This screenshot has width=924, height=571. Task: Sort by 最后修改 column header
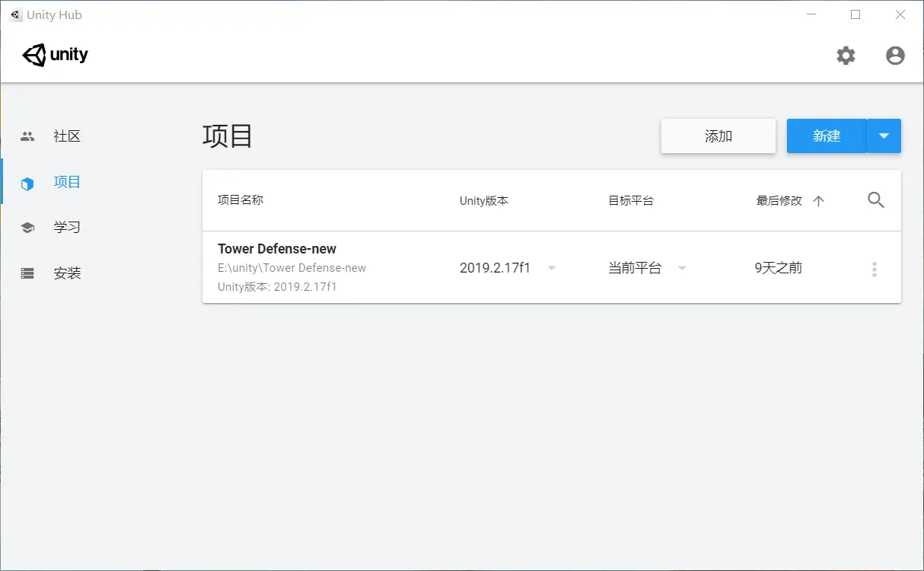(779, 201)
